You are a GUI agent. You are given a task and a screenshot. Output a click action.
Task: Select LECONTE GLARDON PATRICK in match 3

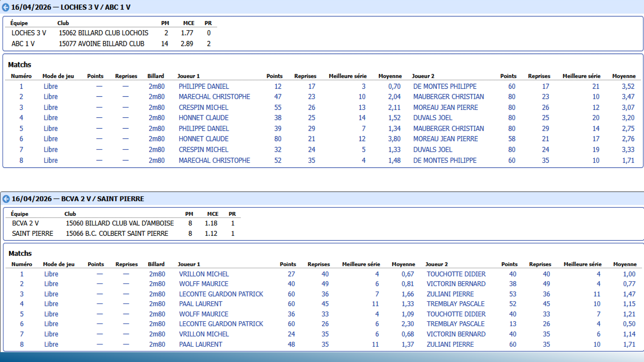coord(221,294)
